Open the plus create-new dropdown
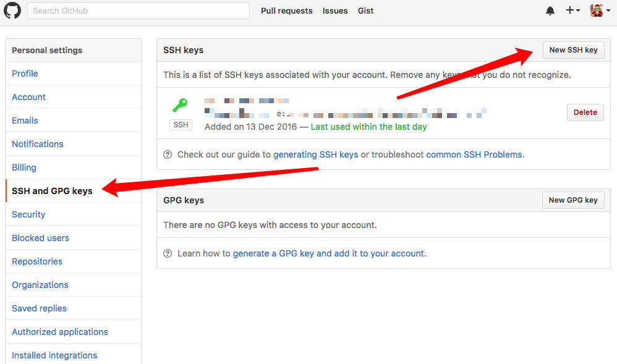 572,11
